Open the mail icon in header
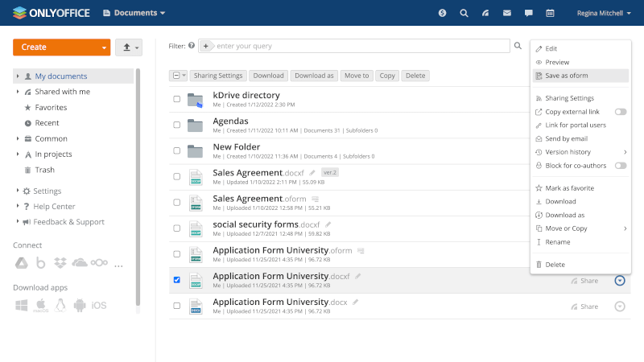644x362 pixels. click(x=506, y=13)
